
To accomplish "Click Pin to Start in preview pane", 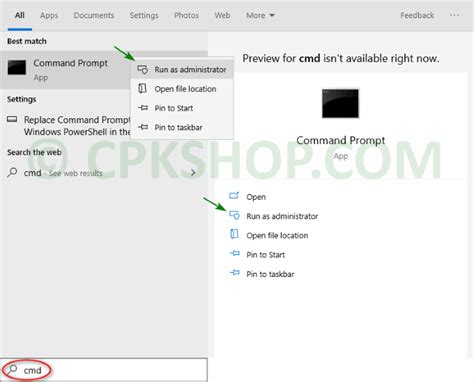I will (265, 255).
